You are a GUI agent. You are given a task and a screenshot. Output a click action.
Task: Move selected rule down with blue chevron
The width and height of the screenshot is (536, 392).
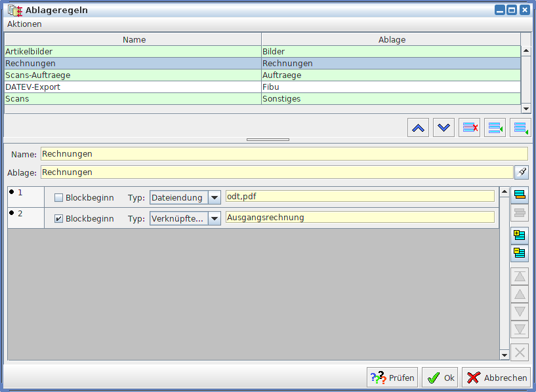coord(444,128)
